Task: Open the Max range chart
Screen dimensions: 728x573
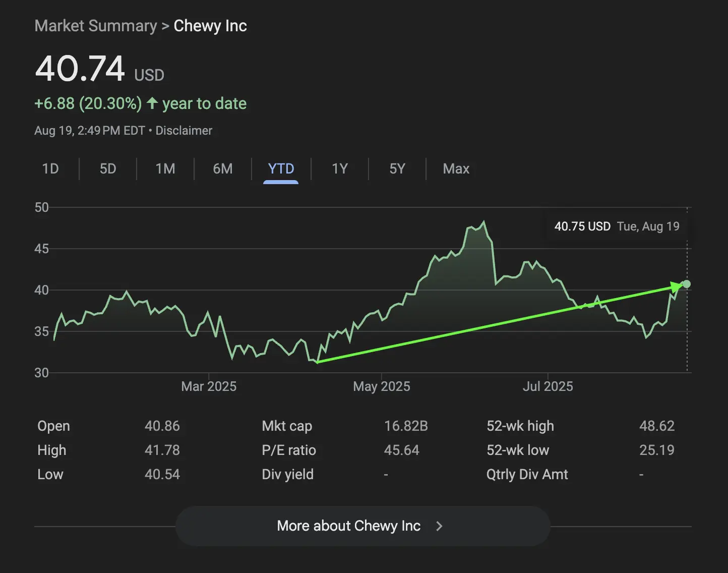Action: (456, 168)
